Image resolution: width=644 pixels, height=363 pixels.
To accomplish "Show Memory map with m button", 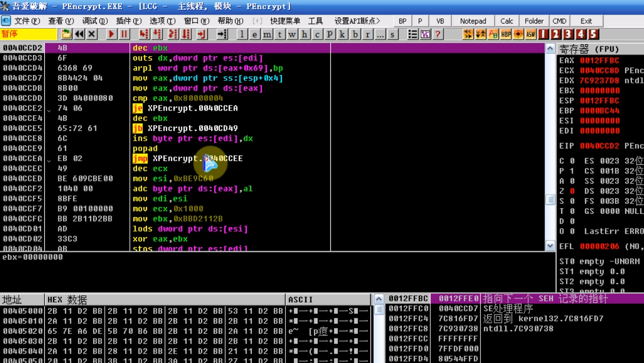I will (267, 34).
